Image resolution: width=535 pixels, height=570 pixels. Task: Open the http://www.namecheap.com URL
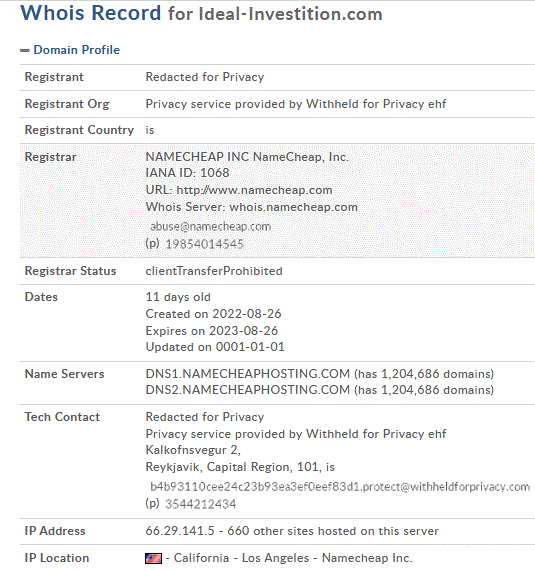pos(254,190)
